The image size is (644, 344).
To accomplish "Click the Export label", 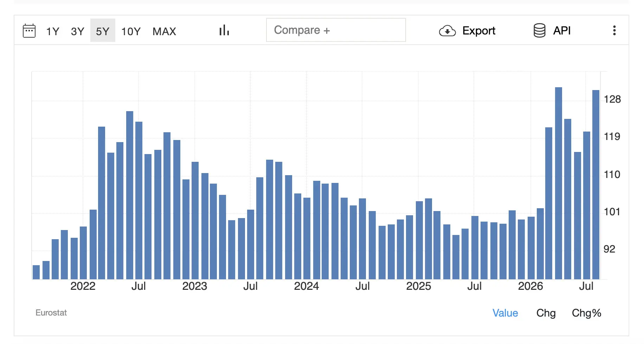I will 479,31.
